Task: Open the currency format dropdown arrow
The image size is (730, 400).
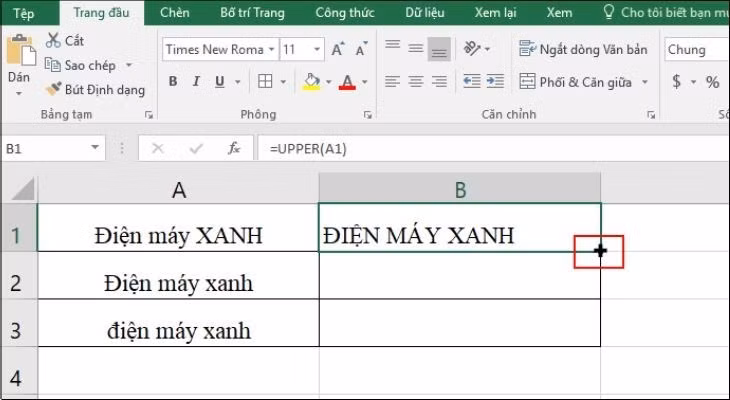Action: coord(693,82)
